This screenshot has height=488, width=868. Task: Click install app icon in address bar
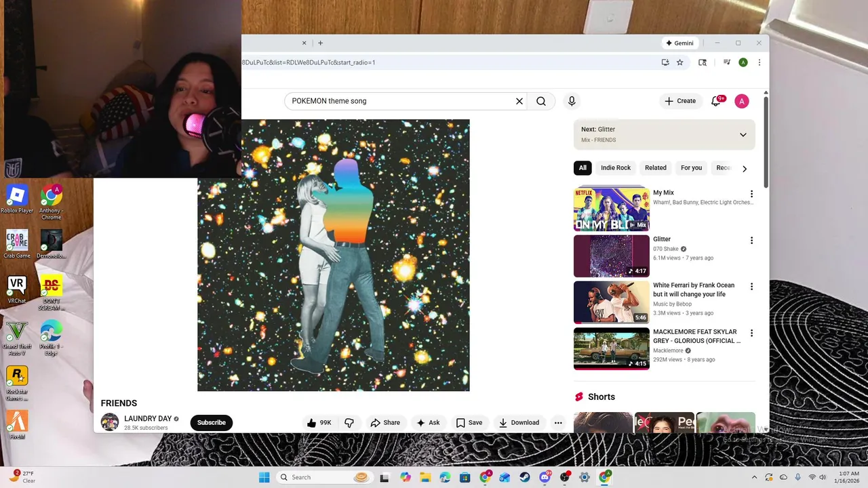665,62
